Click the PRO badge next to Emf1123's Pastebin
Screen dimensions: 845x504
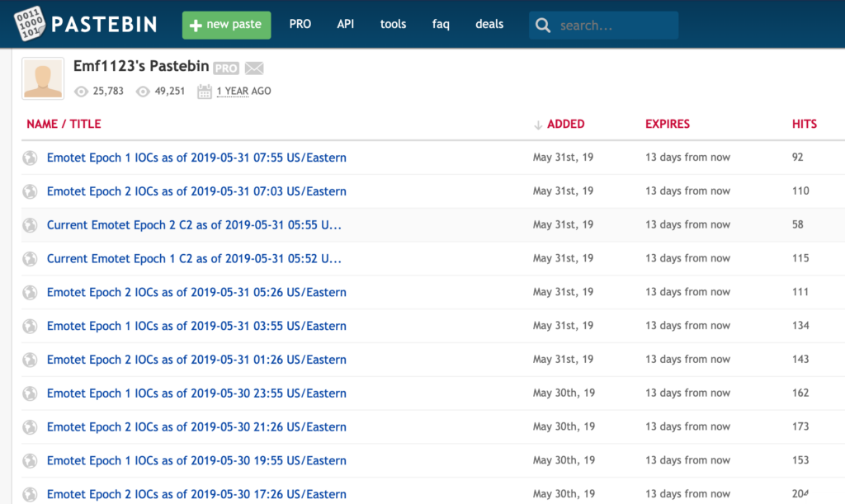click(x=226, y=68)
